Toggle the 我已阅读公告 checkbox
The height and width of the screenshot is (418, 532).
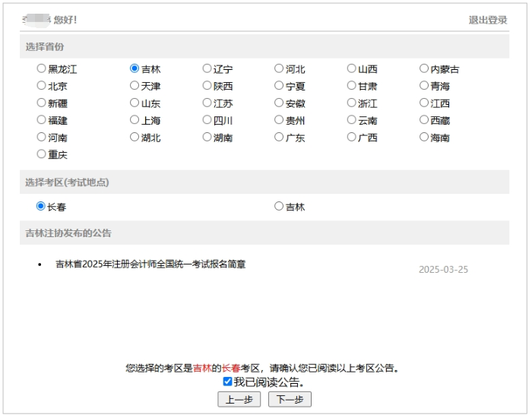[228, 382]
